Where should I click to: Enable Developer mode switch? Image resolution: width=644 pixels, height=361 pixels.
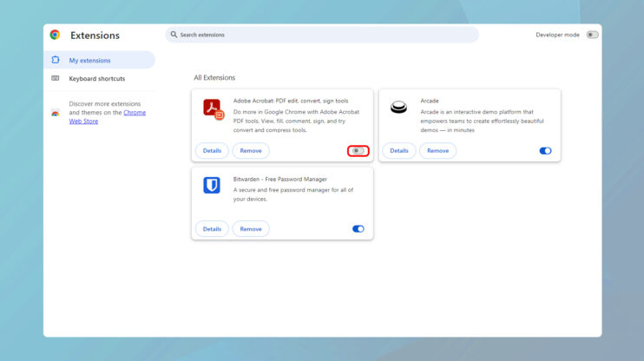592,35
